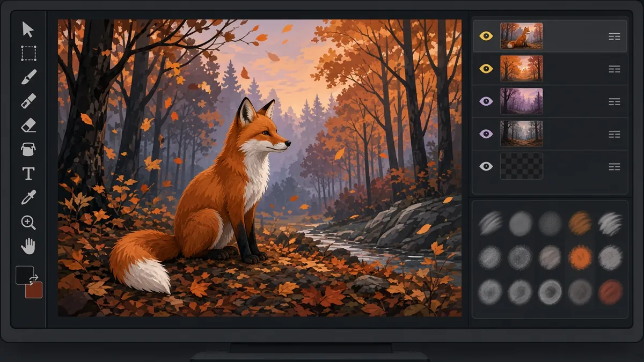The width and height of the screenshot is (644, 362).
Task: Choose the first gray textured brush in bottom row
Action: [x=490, y=292]
